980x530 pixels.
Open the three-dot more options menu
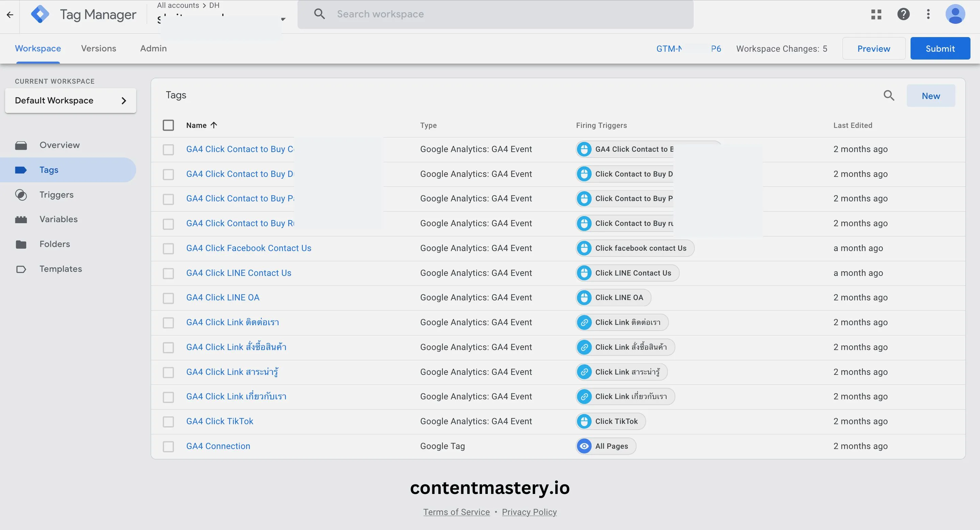(928, 14)
